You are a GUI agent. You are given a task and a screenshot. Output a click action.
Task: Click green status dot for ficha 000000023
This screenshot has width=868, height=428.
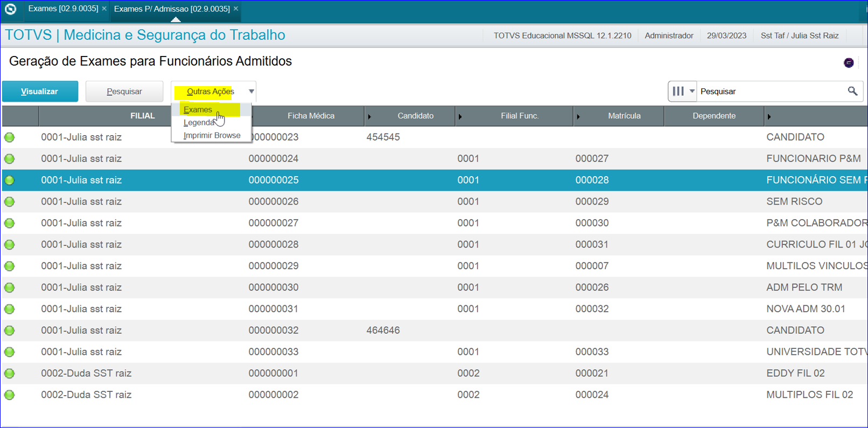pyautogui.click(x=10, y=137)
